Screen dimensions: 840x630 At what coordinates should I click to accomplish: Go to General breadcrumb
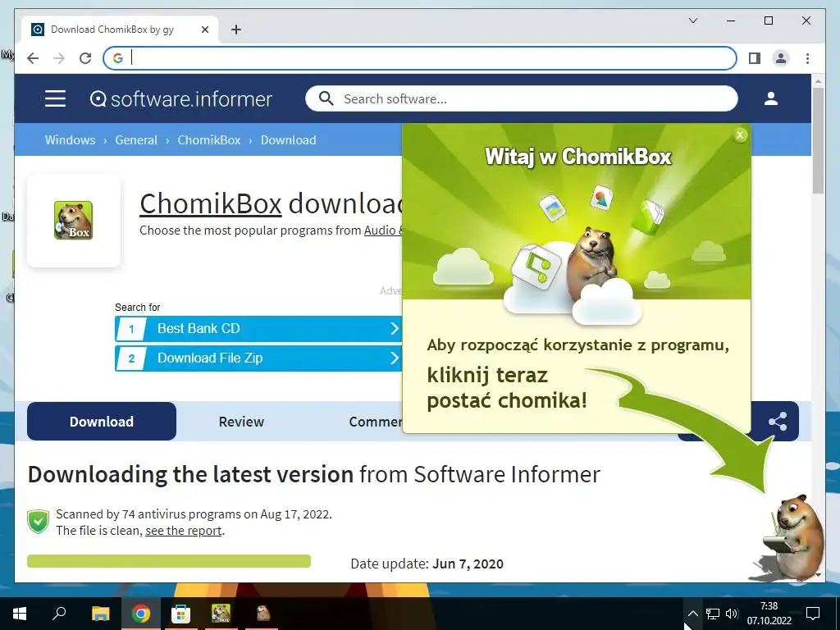(136, 139)
